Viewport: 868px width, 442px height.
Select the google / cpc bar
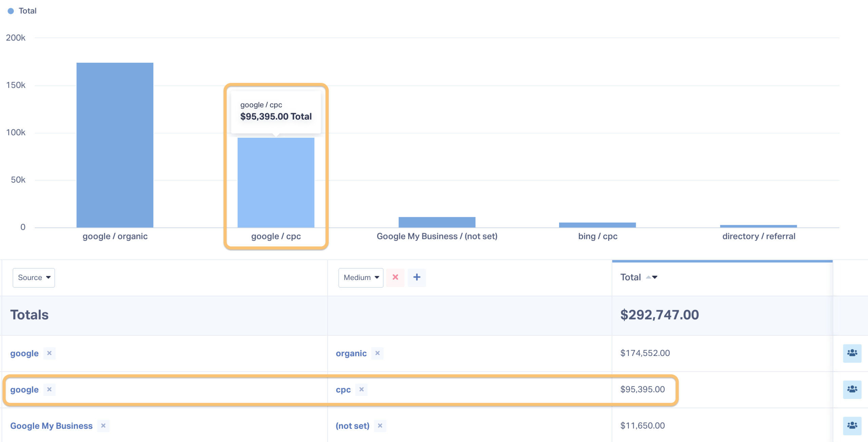276,182
